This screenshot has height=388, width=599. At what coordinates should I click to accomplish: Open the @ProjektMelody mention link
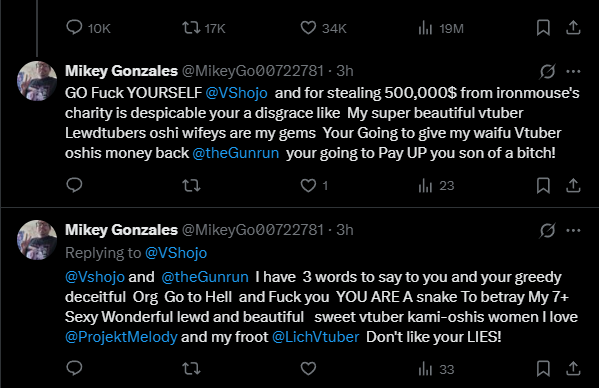[121, 337]
